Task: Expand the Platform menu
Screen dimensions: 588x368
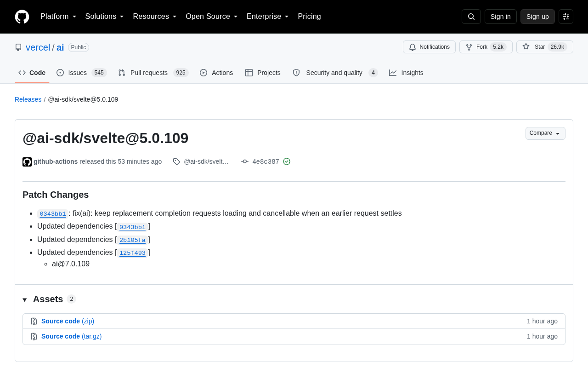Action: click(58, 17)
